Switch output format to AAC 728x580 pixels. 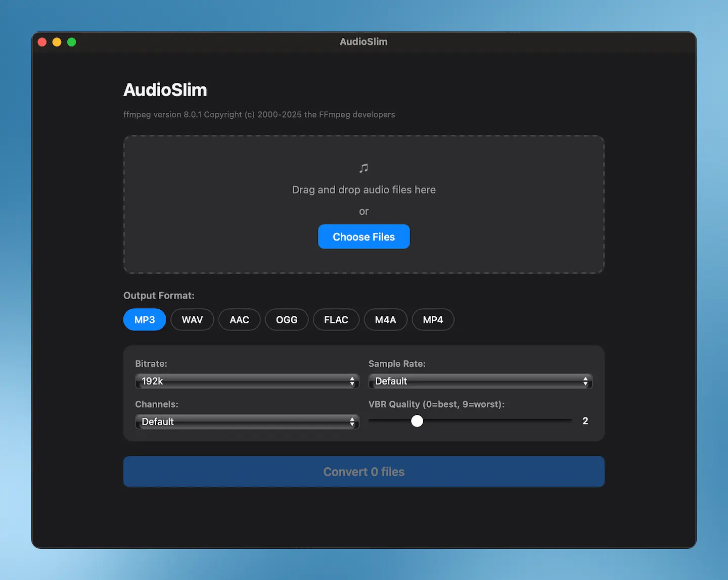coord(239,320)
